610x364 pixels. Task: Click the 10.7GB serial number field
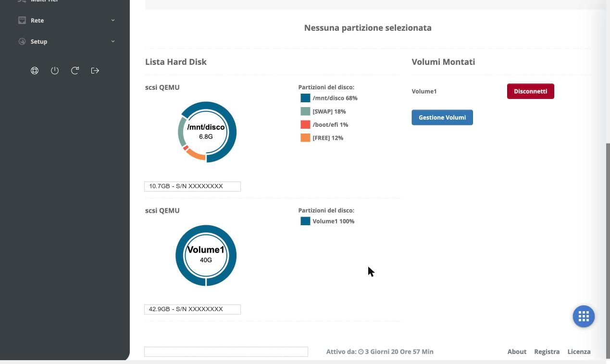click(x=192, y=186)
